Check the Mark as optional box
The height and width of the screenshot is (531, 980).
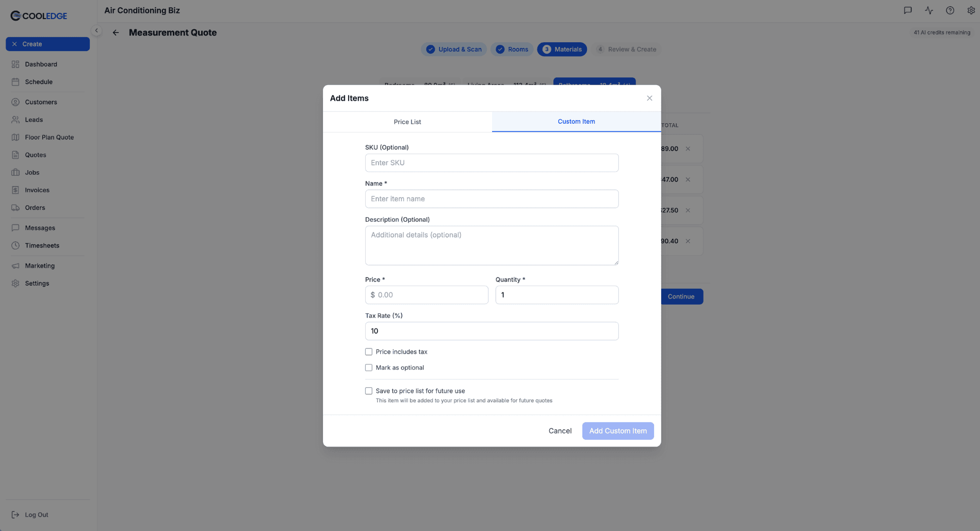pos(368,367)
